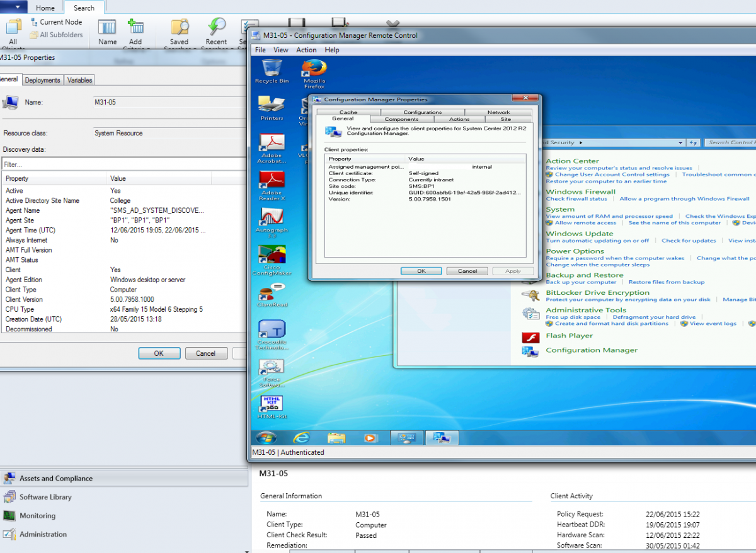Click Cancel in M31-05 Properties window

point(205,353)
